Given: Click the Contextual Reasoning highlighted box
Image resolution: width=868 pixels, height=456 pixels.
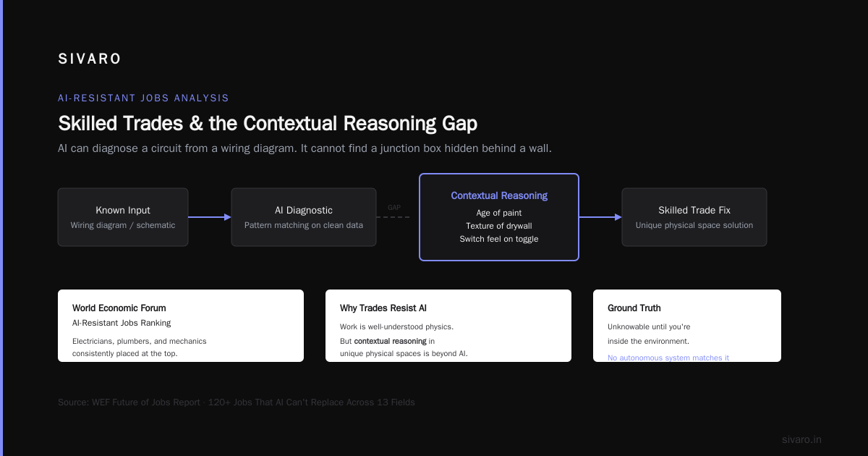Looking at the screenshot, I should coord(499,217).
